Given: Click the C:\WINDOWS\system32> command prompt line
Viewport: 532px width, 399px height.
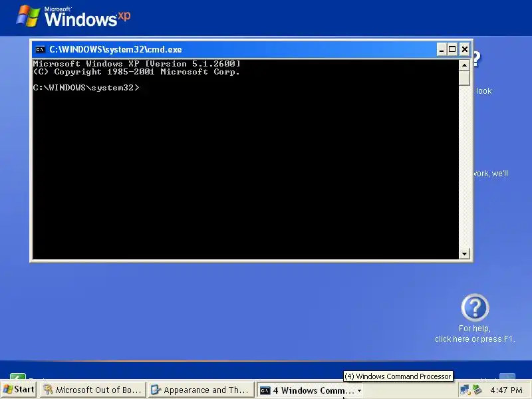Looking at the screenshot, I should point(86,88).
